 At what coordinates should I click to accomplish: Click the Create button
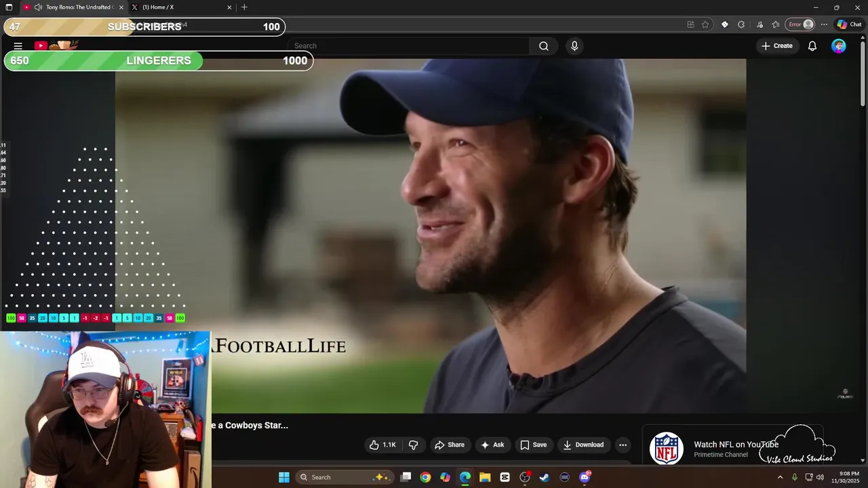777,46
